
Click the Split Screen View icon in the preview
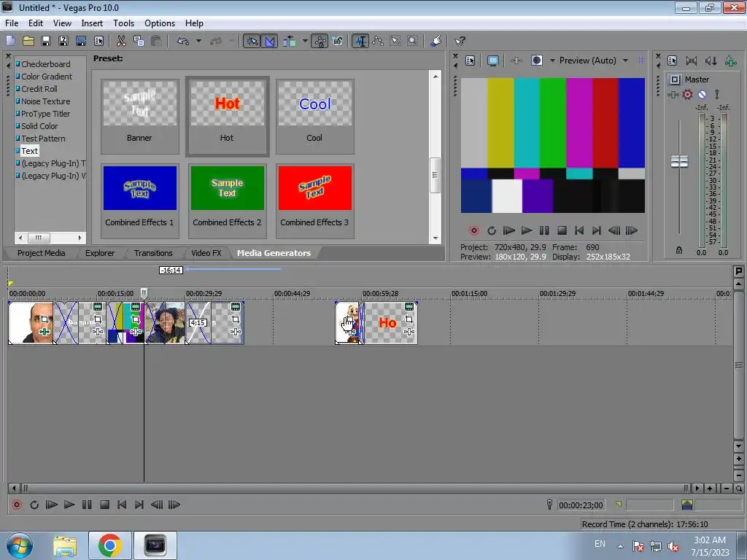(x=536, y=61)
